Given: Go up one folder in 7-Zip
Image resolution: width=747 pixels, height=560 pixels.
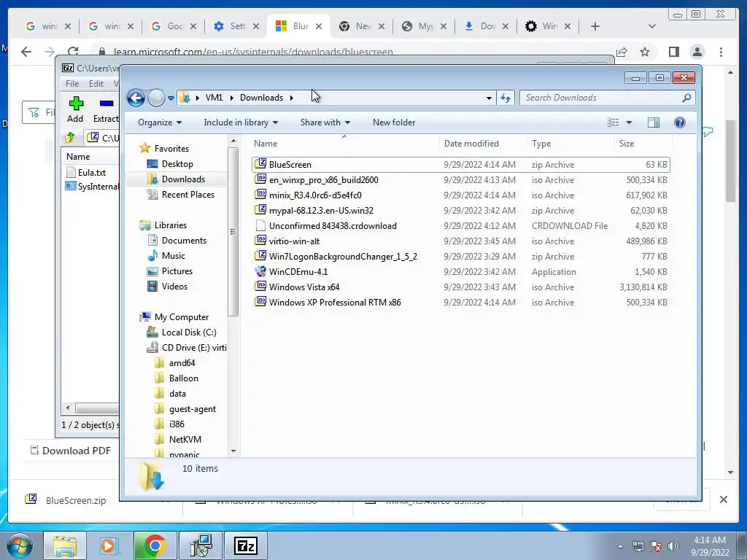Looking at the screenshot, I should (70, 138).
